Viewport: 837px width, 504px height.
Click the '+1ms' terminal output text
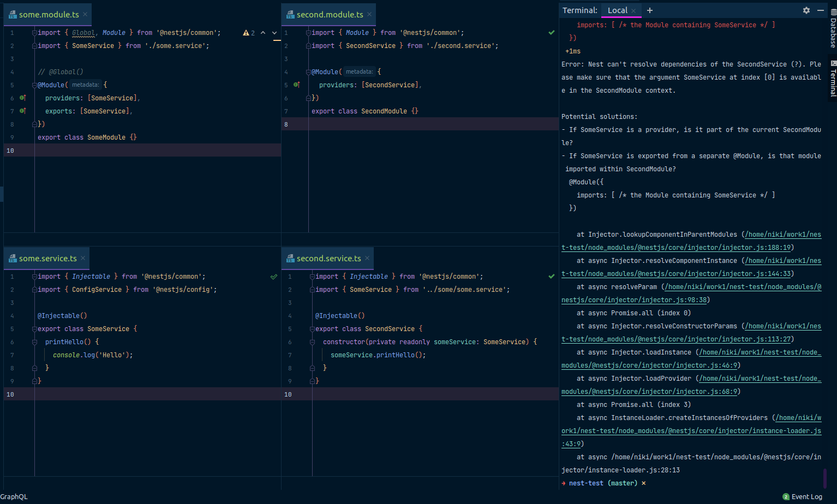pos(573,51)
